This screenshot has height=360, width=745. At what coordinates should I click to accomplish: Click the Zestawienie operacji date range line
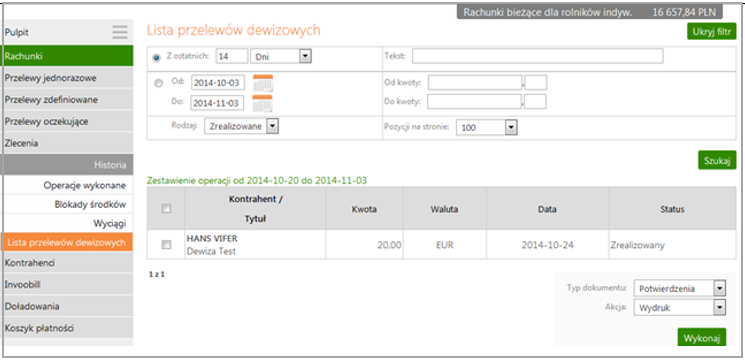coord(257,180)
